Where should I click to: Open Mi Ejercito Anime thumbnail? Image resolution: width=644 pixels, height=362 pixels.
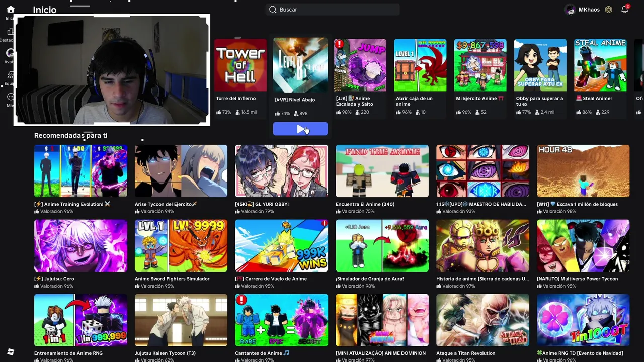click(x=480, y=65)
